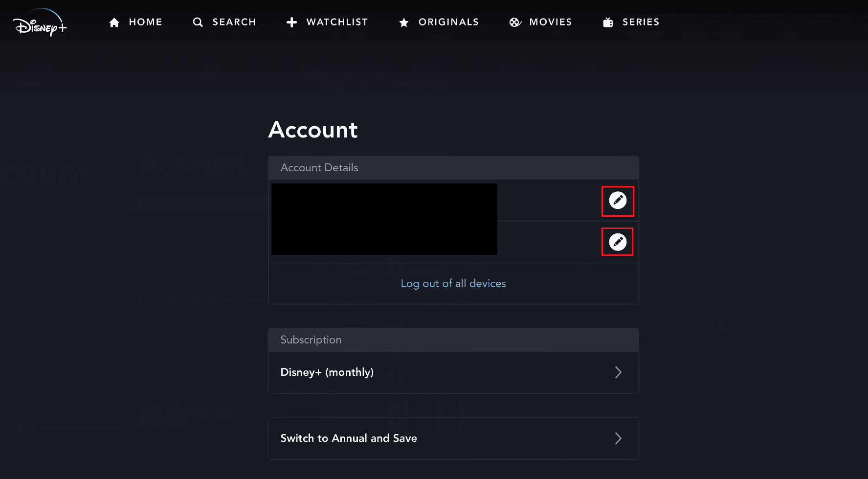
Task: Select Switch to Annual and Save
Action: pos(453,438)
